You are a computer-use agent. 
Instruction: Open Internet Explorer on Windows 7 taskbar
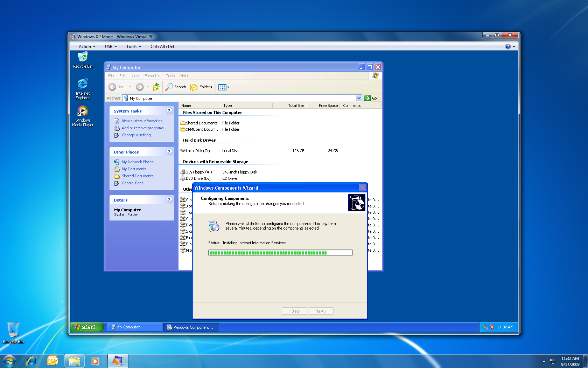[x=31, y=361]
